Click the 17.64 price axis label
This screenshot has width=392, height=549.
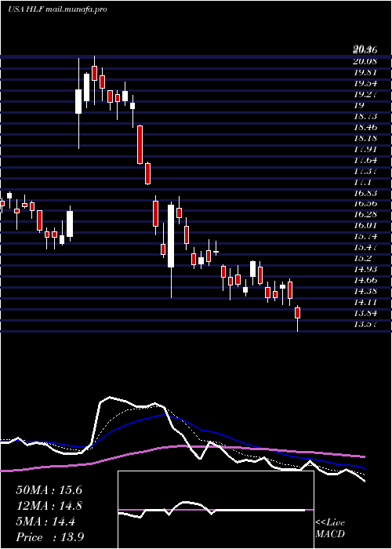tap(365, 160)
